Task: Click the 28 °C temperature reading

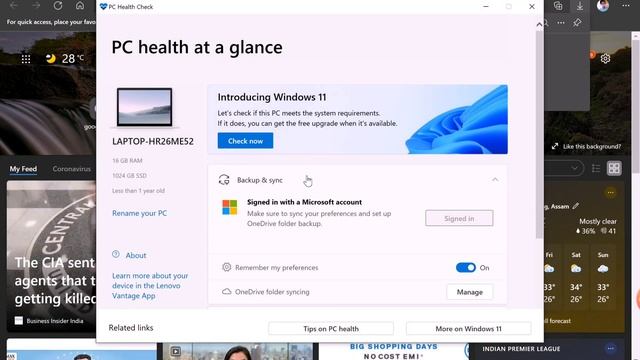Action: pyautogui.click(x=73, y=59)
